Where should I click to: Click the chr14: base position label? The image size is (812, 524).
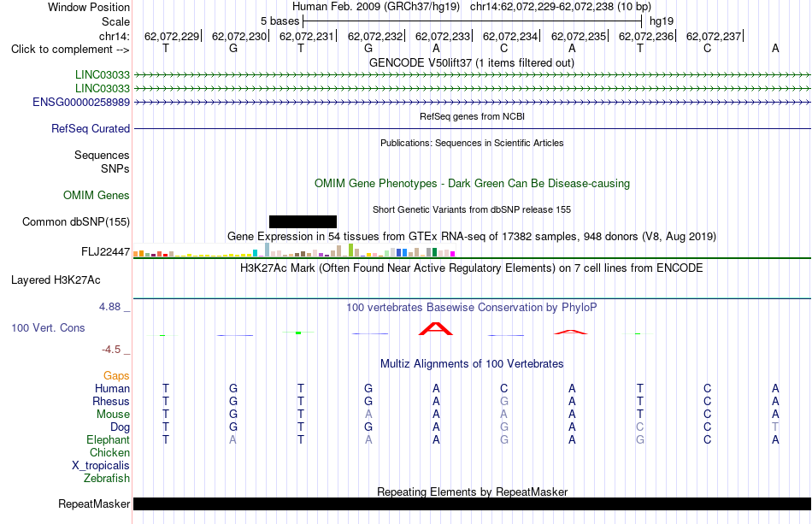pos(115,36)
